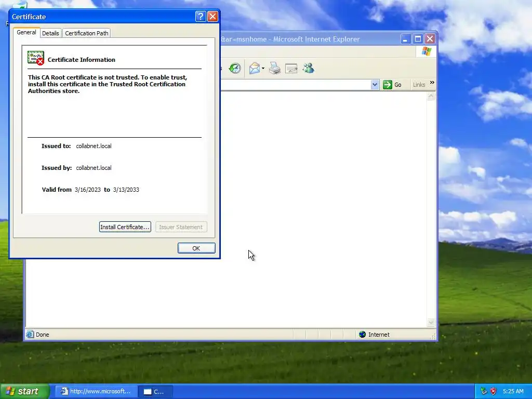Click the Print icon in IE toolbar
The width and height of the screenshot is (532, 399).
(274, 69)
